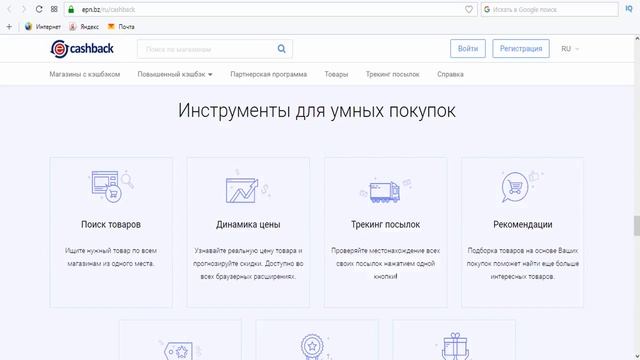The width and height of the screenshot is (640, 360).
Task: Click the scrollbar up arrow
Action: (637, 38)
